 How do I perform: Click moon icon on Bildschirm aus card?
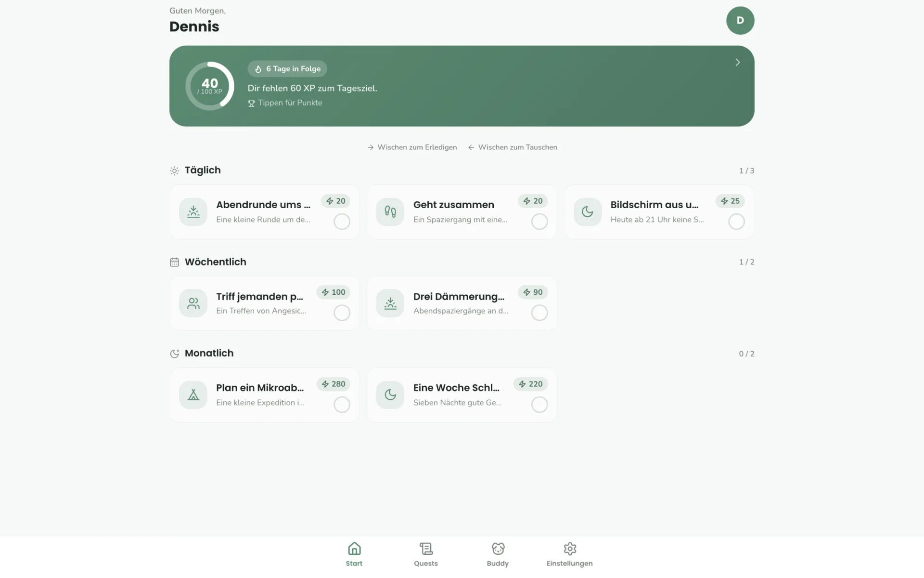click(x=588, y=212)
